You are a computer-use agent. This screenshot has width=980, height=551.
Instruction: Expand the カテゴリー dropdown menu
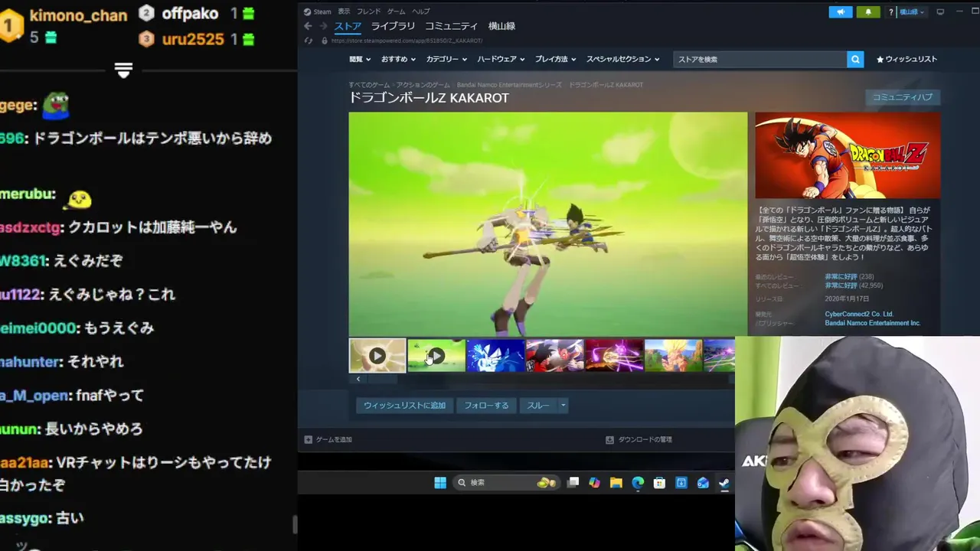(446, 59)
